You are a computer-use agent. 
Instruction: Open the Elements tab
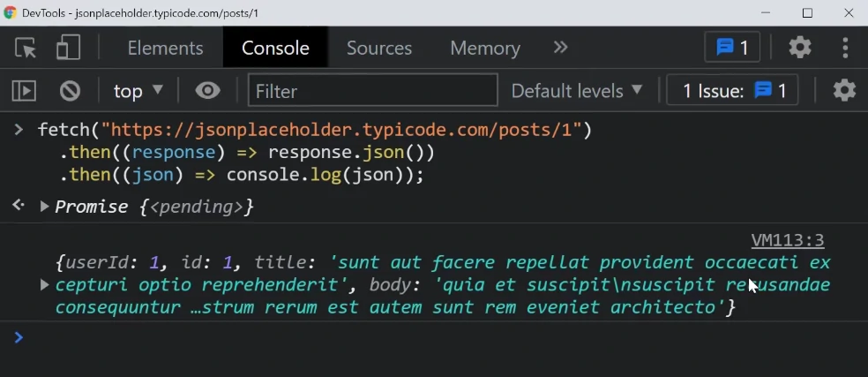165,48
